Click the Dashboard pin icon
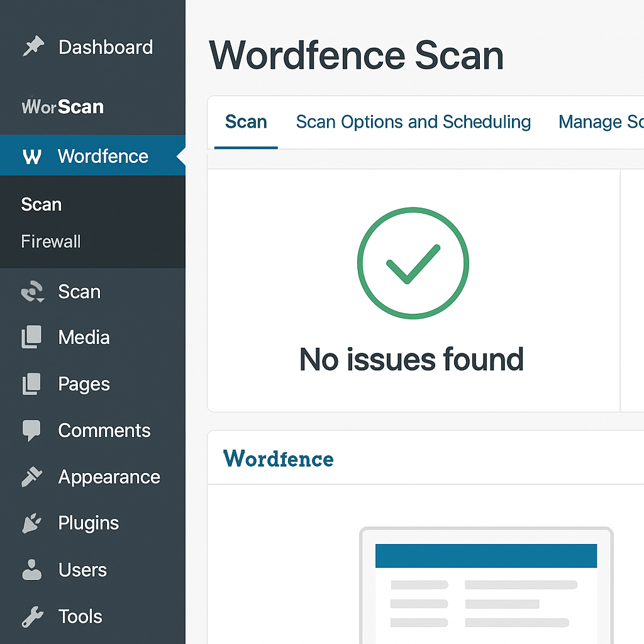The image size is (644, 644). tap(33, 47)
